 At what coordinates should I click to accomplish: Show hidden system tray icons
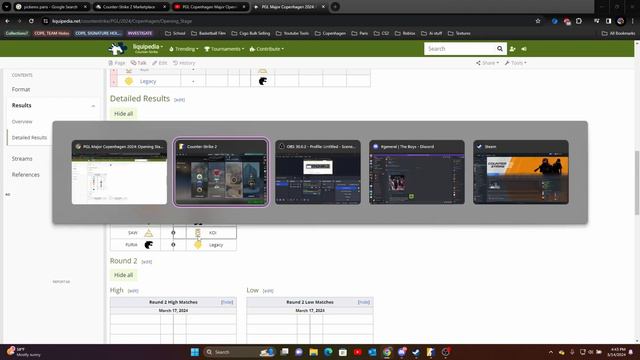[x=551, y=352]
